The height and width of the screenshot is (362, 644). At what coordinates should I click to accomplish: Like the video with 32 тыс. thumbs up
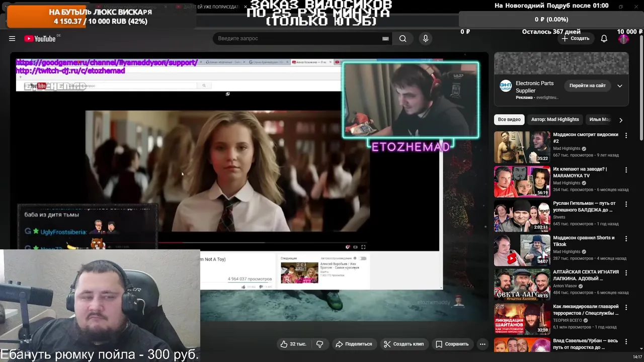[x=293, y=344]
